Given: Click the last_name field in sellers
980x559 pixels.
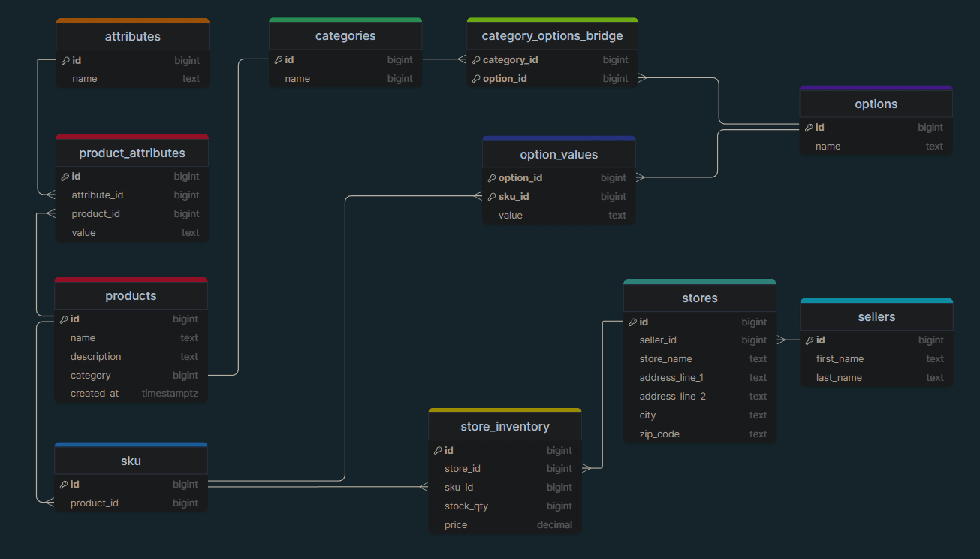Looking at the screenshot, I should tap(876, 378).
